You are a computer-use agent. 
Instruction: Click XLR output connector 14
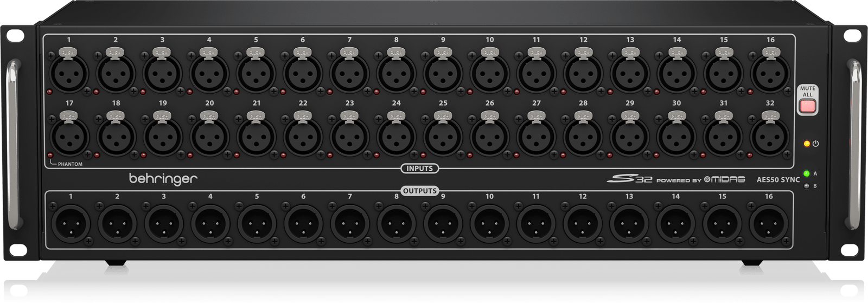pos(676,224)
